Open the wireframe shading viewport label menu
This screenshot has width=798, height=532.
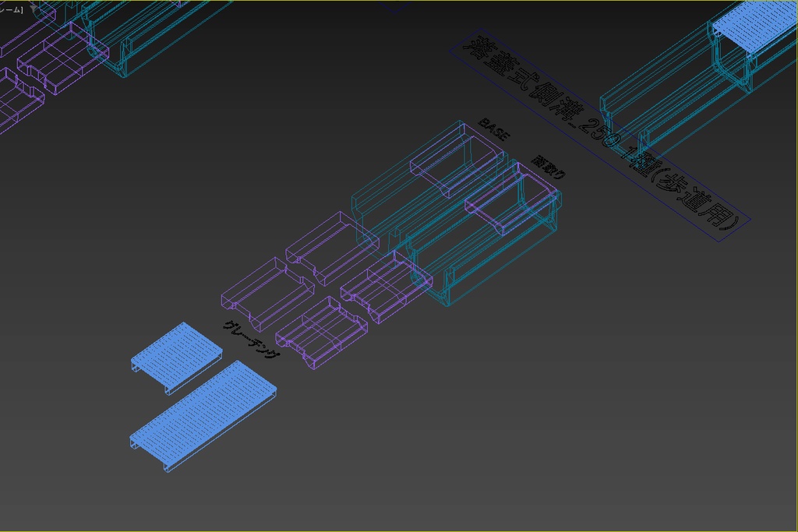[x=11, y=9]
